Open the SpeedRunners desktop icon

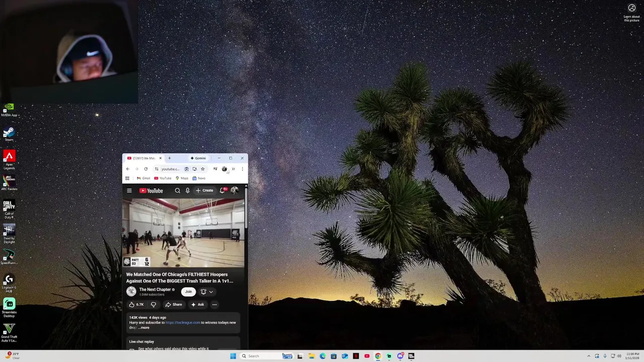[x=9, y=257]
